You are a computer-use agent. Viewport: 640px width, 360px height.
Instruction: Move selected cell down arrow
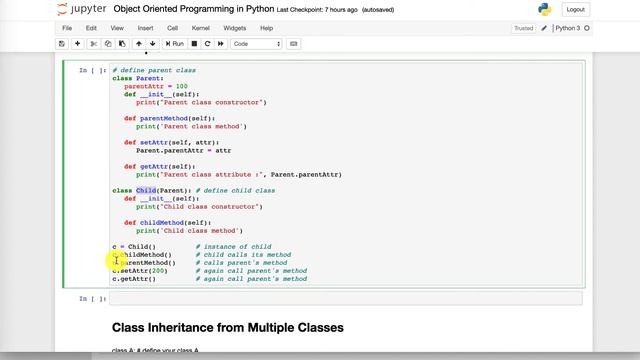[x=153, y=44]
